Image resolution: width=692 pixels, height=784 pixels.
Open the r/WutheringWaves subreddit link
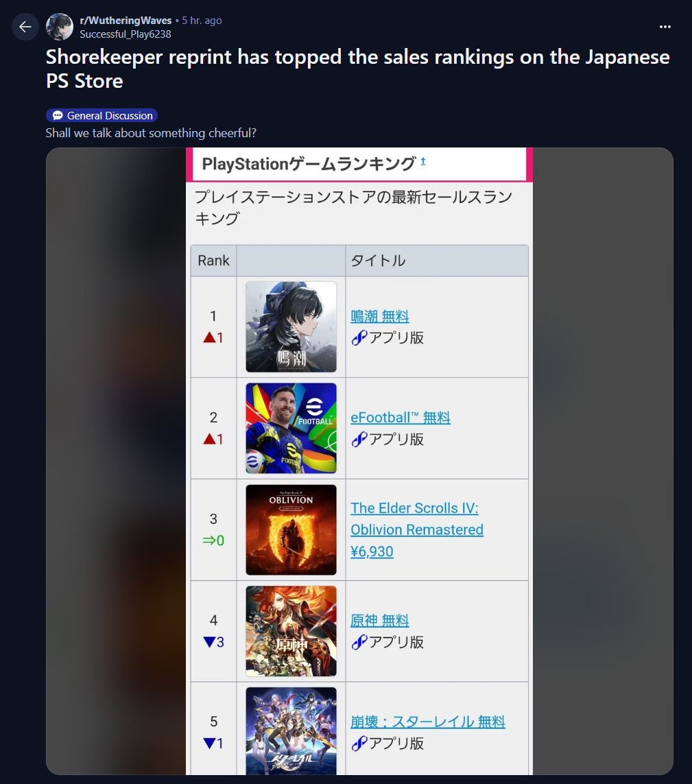(x=126, y=21)
